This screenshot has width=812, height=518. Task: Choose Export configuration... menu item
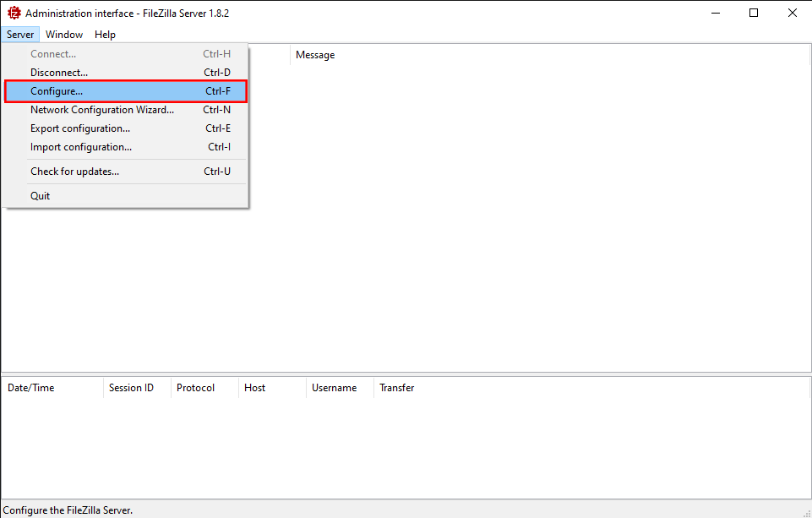coord(126,128)
